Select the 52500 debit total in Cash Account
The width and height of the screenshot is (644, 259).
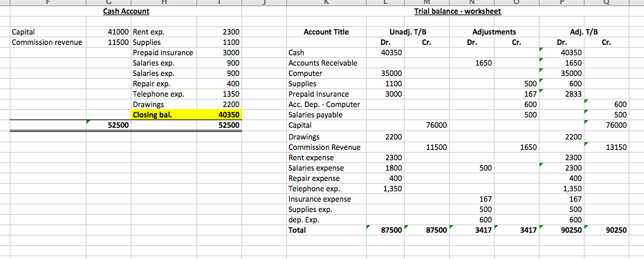coord(109,126)
